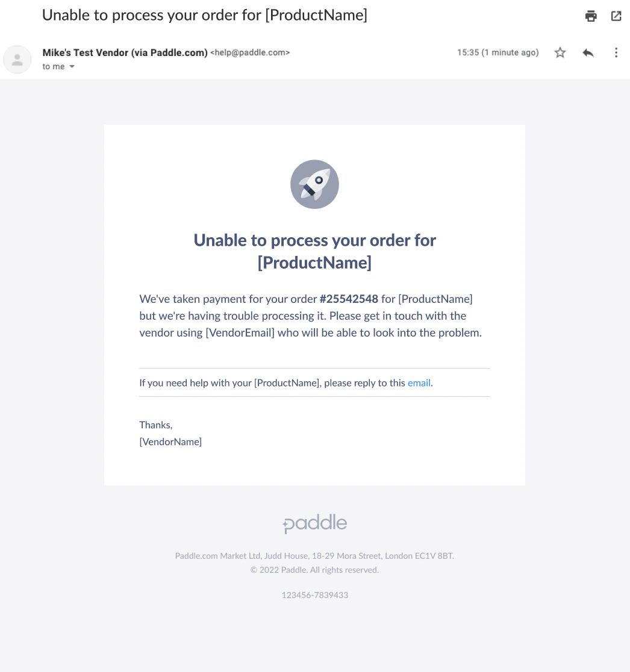Print this email message
The width and height of the screenshot is (630, 672).
591,16
